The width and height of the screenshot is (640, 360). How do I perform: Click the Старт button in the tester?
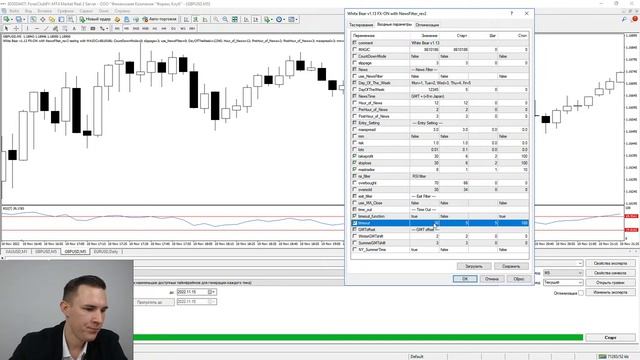click(x=610, y=338)
